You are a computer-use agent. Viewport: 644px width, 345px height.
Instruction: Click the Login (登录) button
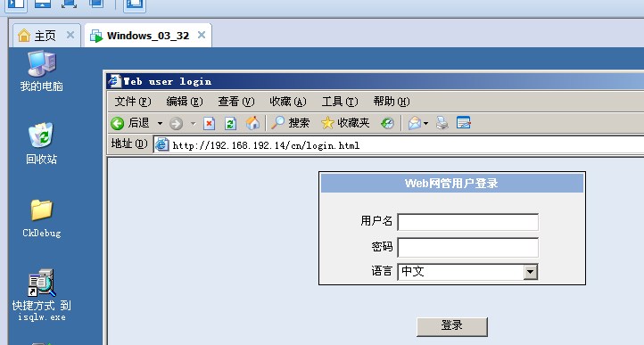(452, 326)
